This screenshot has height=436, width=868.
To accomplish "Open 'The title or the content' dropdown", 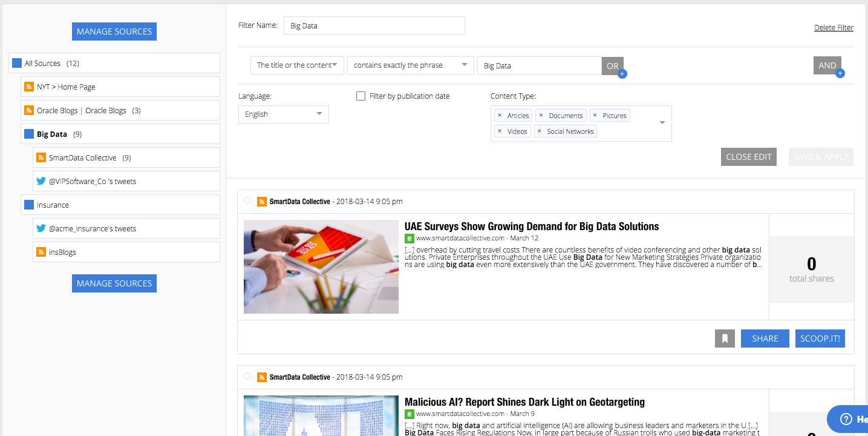I will coord(297,65).
